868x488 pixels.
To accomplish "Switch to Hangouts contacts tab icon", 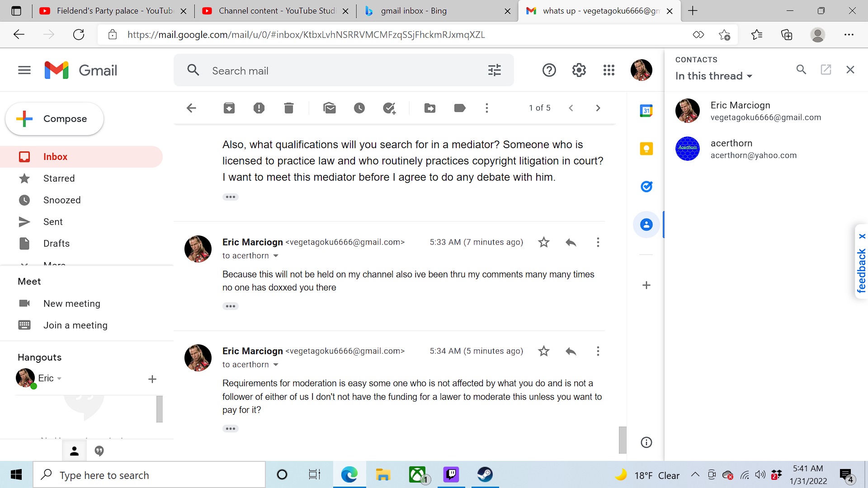I will click(74, 451).
